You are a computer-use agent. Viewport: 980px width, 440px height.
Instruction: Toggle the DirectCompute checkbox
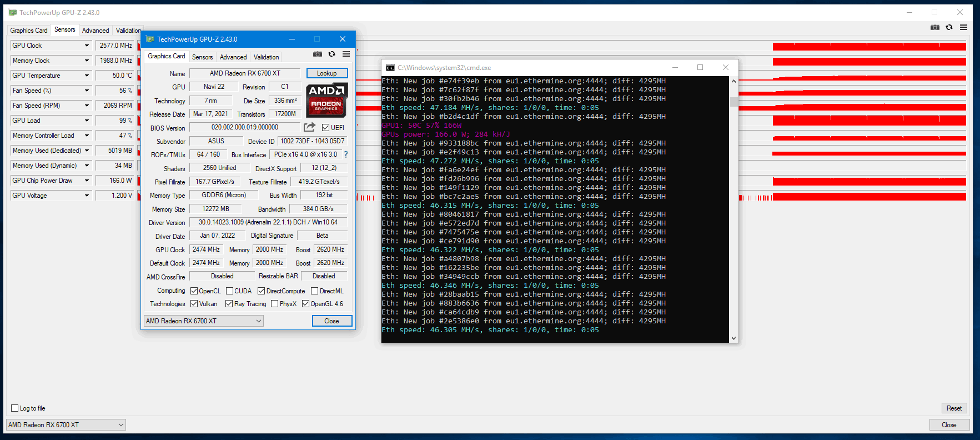pyautogui.click(x=262, y=291)
